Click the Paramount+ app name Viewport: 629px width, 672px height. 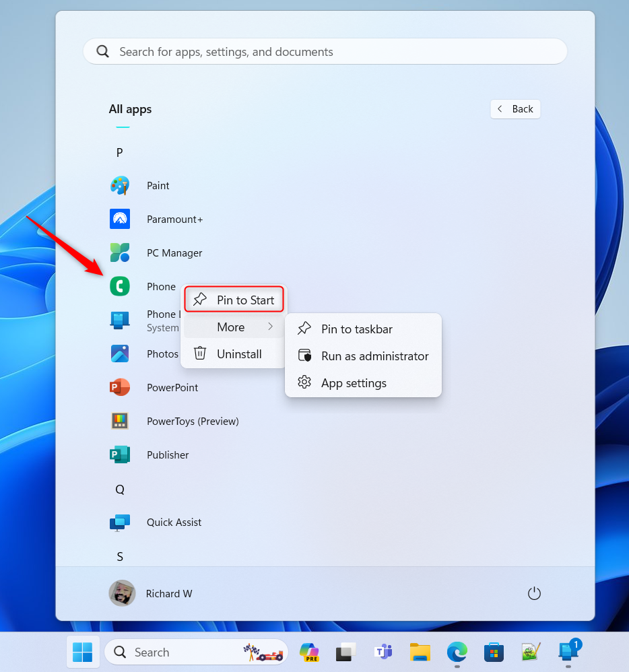[175, 220]
